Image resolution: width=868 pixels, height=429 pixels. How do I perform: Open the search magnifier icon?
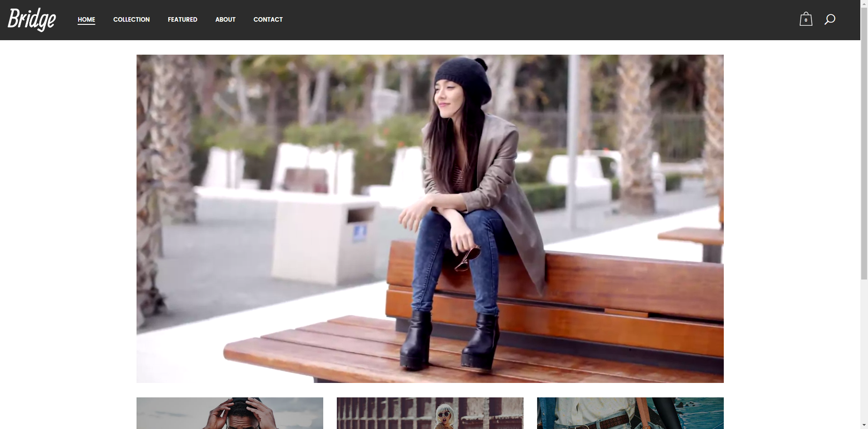(830, 19)
